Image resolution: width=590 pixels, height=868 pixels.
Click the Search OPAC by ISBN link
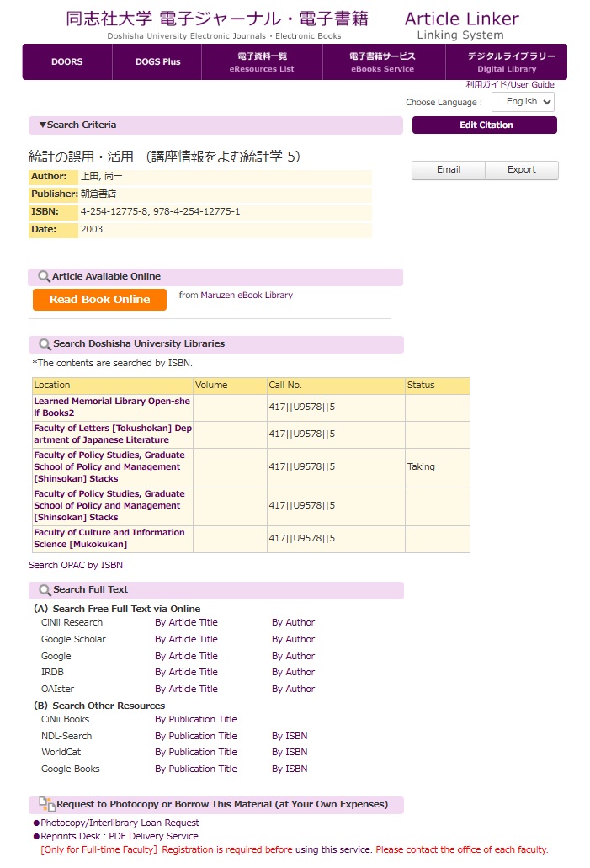pos(76,565)
